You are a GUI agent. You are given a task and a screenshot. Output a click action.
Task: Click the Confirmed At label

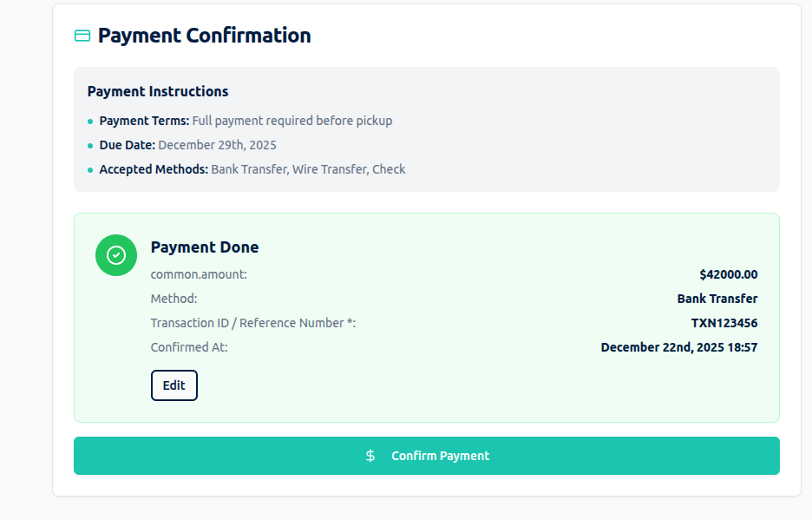tap(189, 347)
